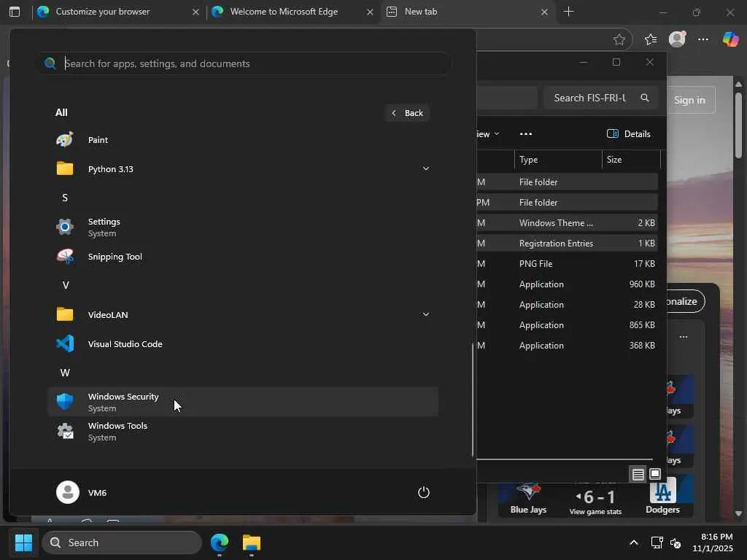The height and width of the screenshot is (560, 747).
Task: Open the Edge Favorites list icon
Action: (650, 39)
